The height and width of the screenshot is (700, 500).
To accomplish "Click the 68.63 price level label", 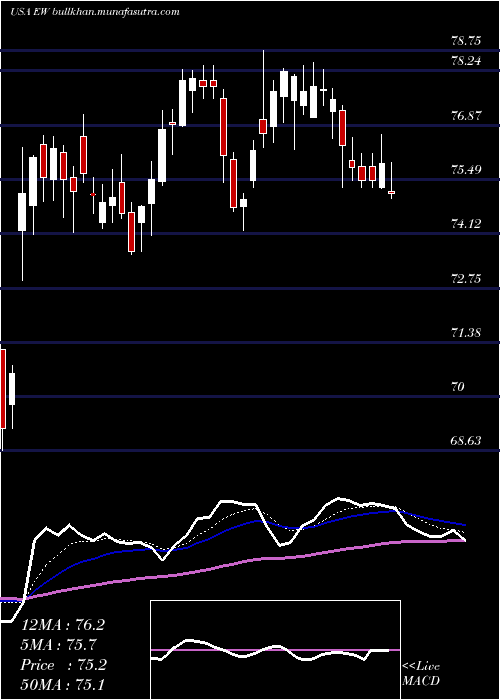I will click(467, 441).
